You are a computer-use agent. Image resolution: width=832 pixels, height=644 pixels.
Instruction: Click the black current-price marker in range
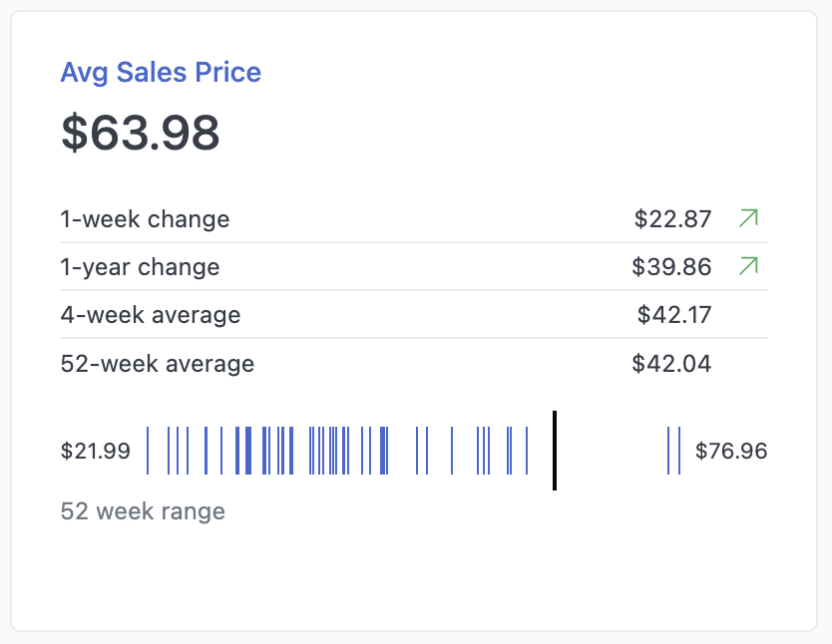554,451
